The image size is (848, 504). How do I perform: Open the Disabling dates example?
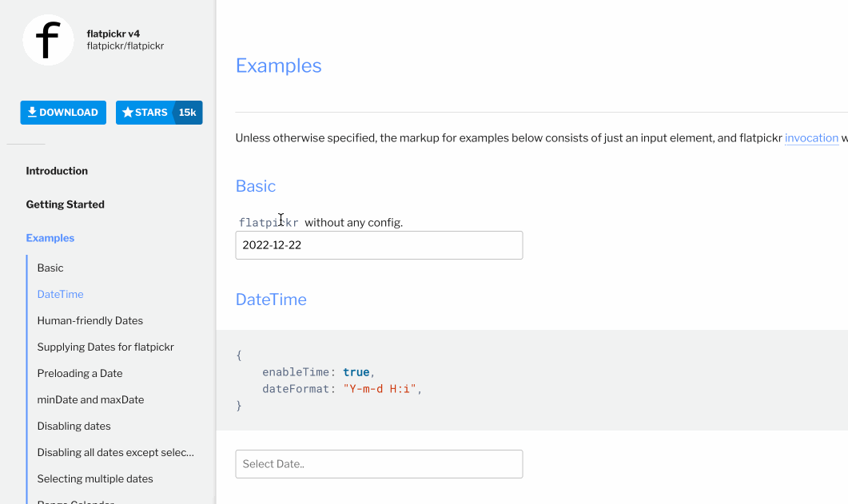coord(74,426)
